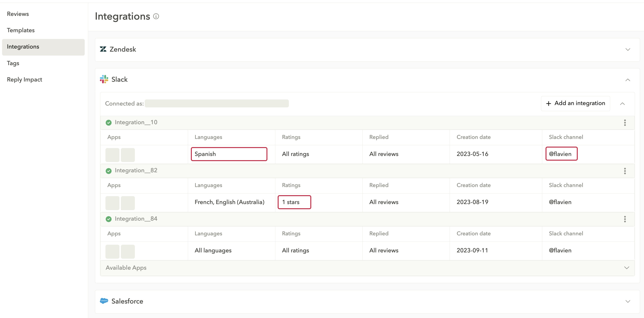This screenshot has width=644, height=318.
Task: Open the Reviews sidebar section
Action: (x=18, y=14)
